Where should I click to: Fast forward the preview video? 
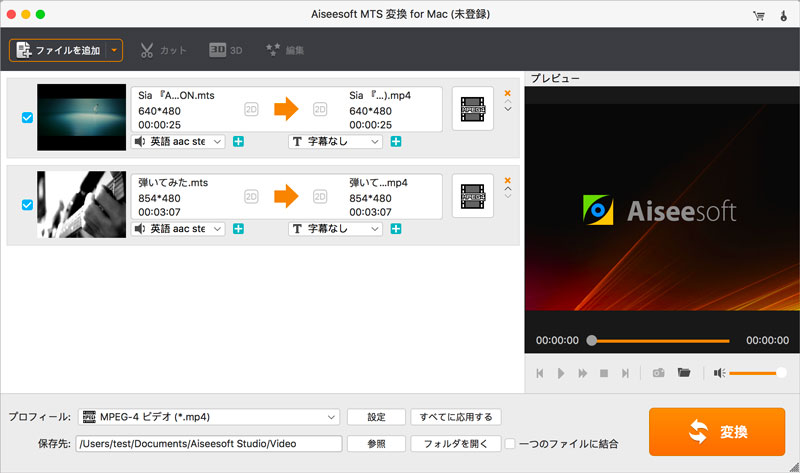click(582, 373)
